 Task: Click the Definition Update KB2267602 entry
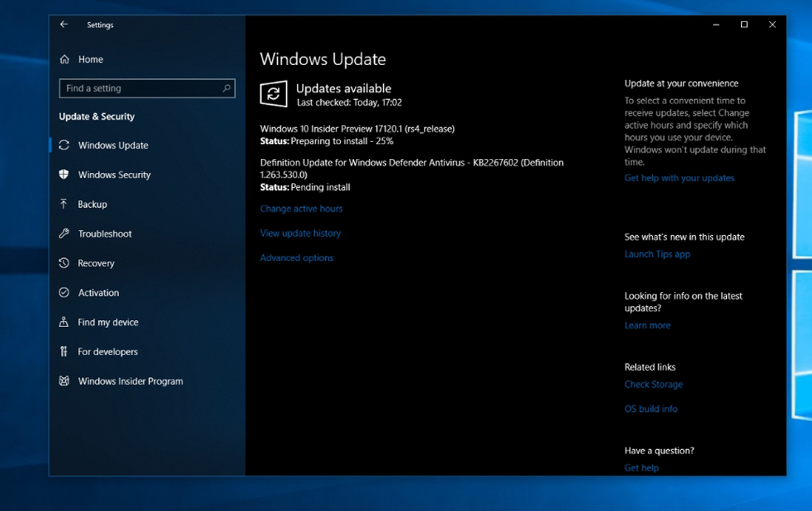(412, 168)
